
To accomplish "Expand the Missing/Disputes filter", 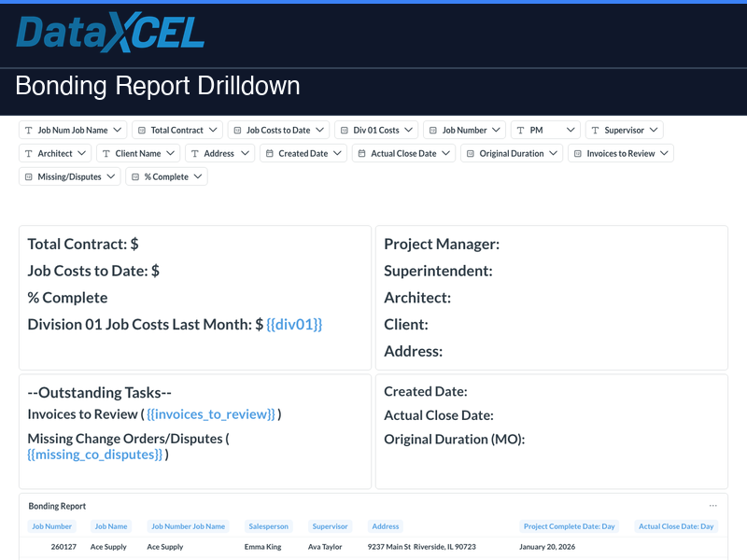I will [110, 176].
